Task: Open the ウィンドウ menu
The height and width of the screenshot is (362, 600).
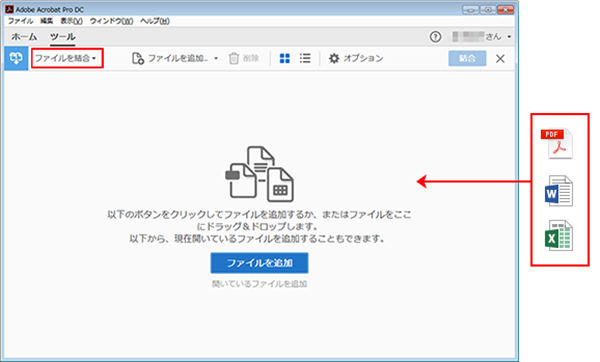Action: coord(111,21)
